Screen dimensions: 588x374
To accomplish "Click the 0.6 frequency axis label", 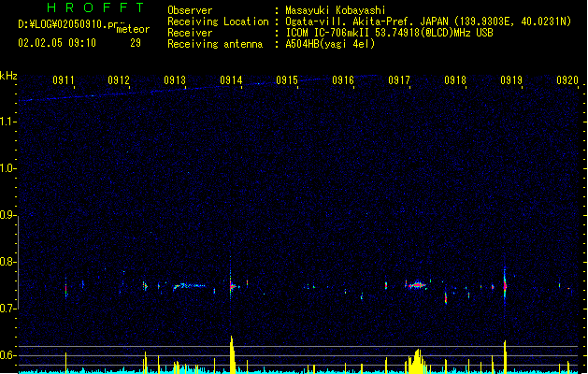I will click(7, 355).
